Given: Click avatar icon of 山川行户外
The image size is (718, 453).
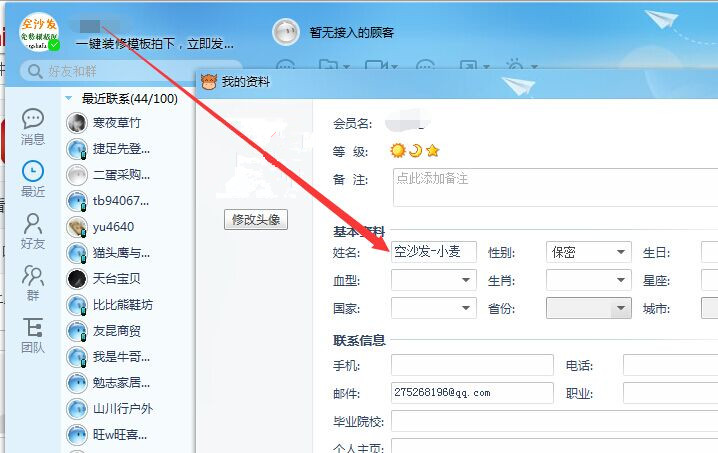Looking at the screenshot, I should tap(76, 409).
